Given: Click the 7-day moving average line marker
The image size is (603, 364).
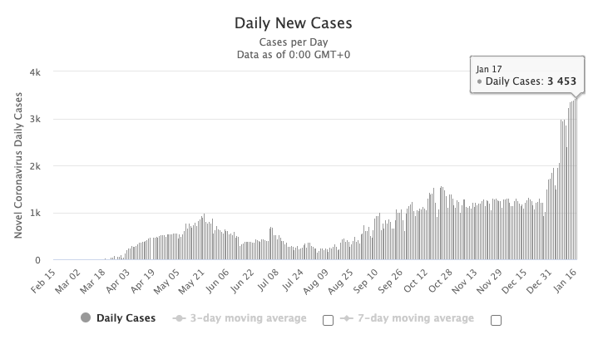Looking at the screenshot, I should 345,318.
